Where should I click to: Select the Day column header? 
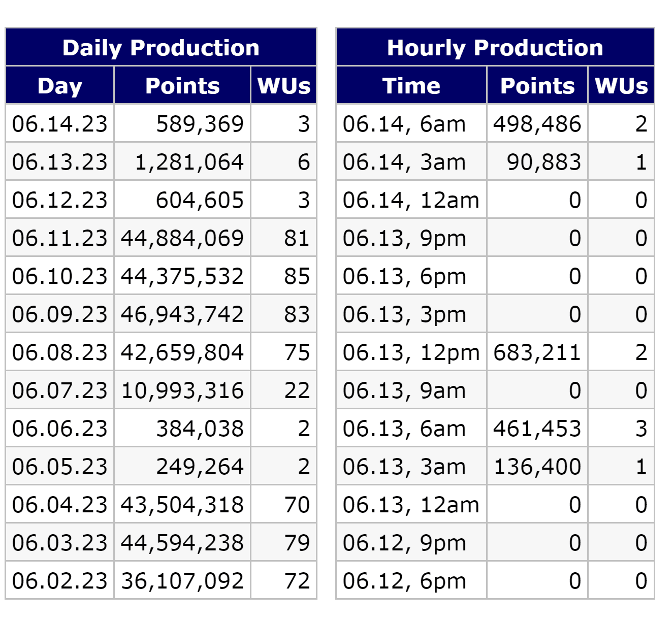point(60,86)
